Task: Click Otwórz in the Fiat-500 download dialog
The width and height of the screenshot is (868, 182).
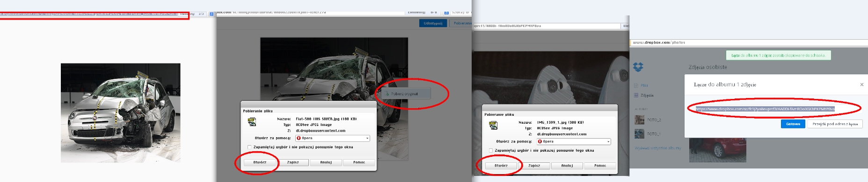Action: tap(260, 162)
